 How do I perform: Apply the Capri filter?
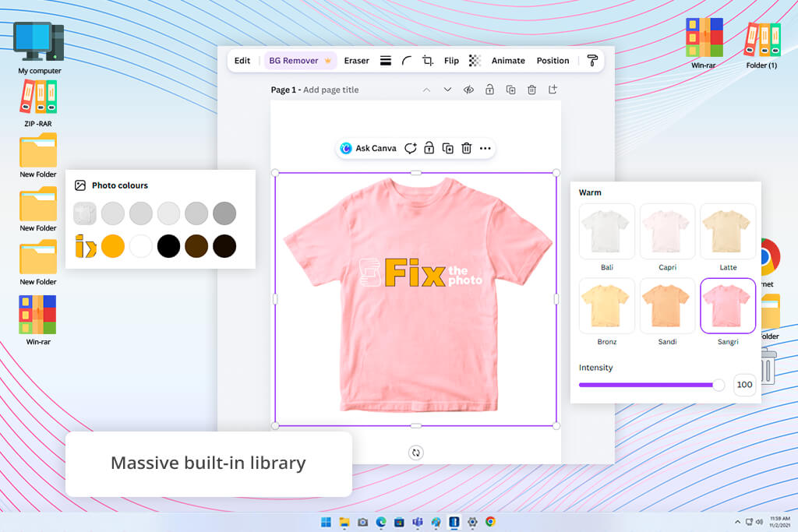pos(667,232)
